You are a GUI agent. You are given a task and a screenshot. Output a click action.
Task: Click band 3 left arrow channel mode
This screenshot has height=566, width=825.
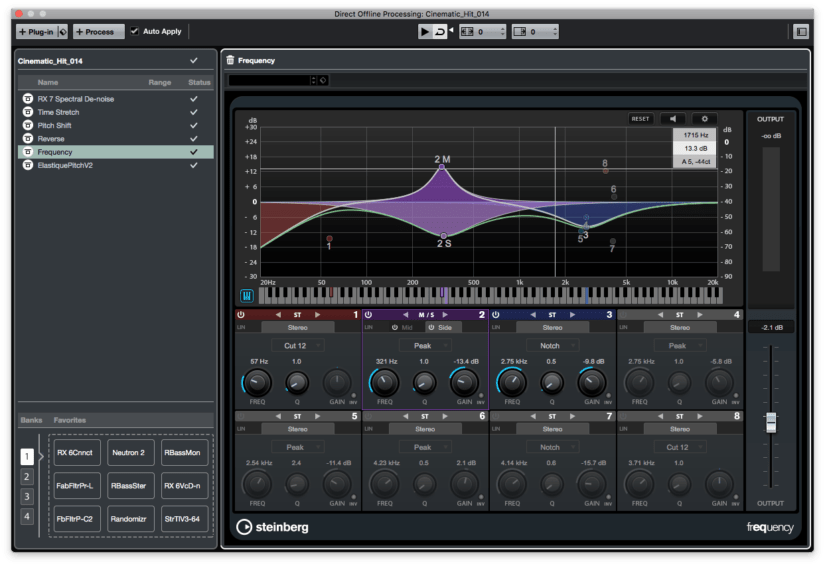(533, 315)
